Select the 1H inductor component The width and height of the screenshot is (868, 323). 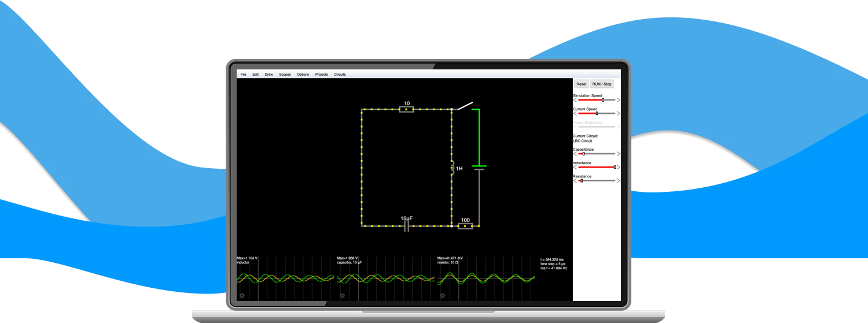pyautogui.click(x=452, y=168)
